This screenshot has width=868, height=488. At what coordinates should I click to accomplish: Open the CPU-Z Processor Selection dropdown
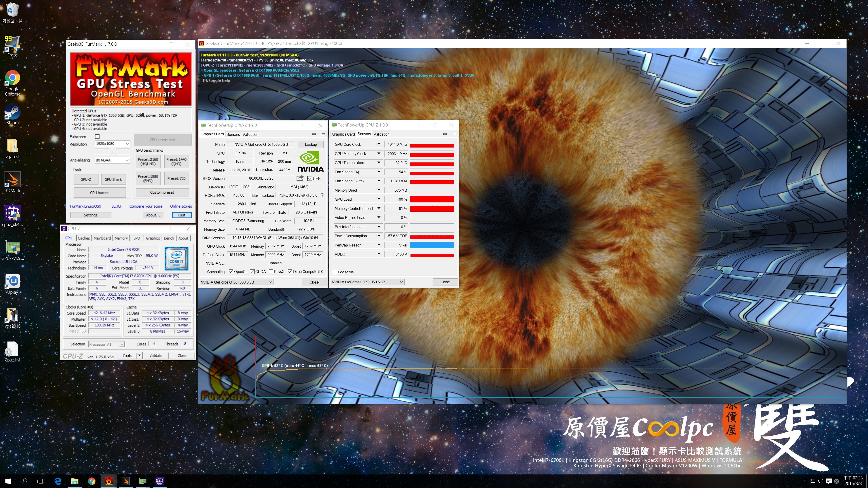(106, 344)
